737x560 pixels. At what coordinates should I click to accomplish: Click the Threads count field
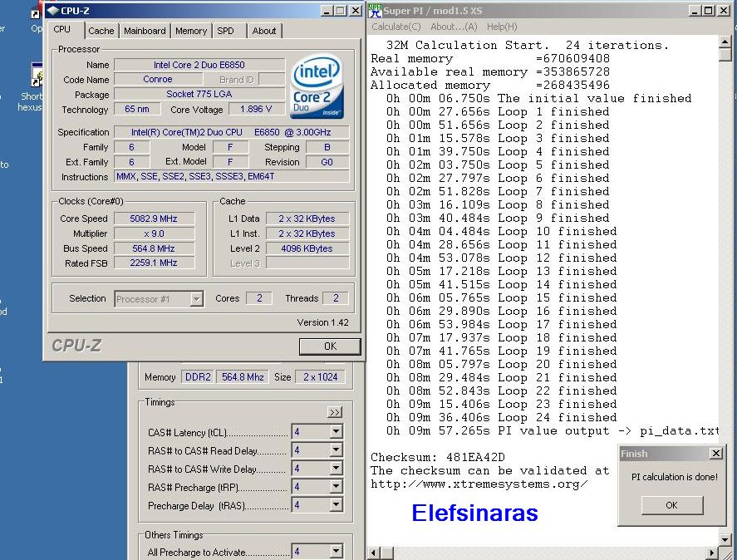coord(336,298)
